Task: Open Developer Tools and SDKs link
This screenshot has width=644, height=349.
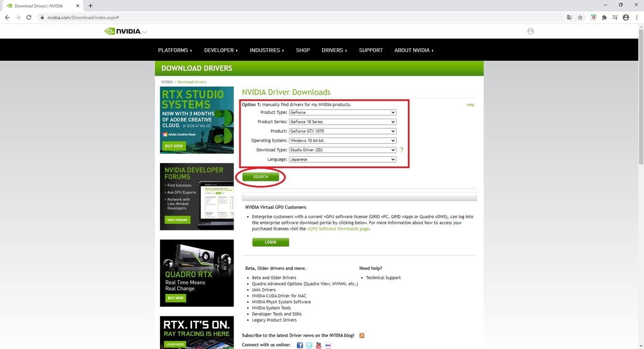Action: point(277,314)
